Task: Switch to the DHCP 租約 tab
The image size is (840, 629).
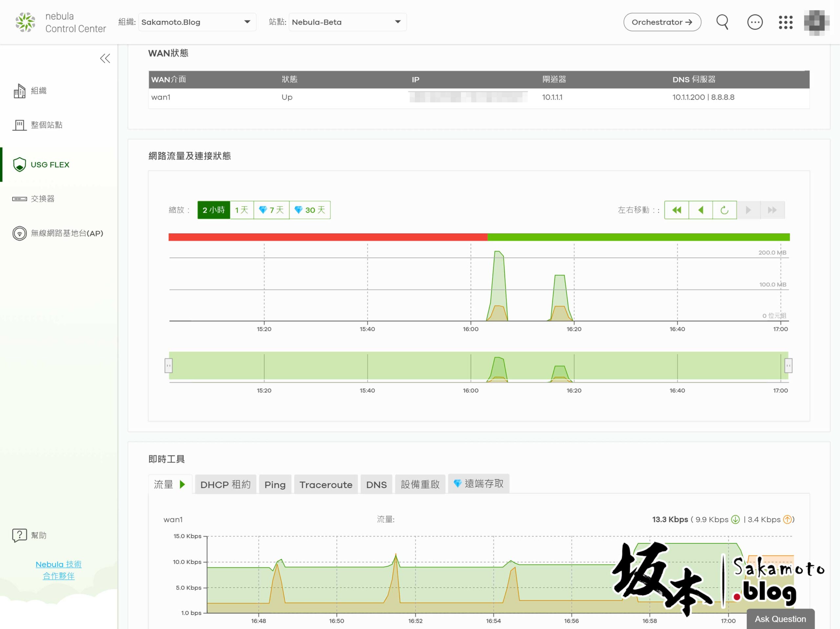Action: 225,484
